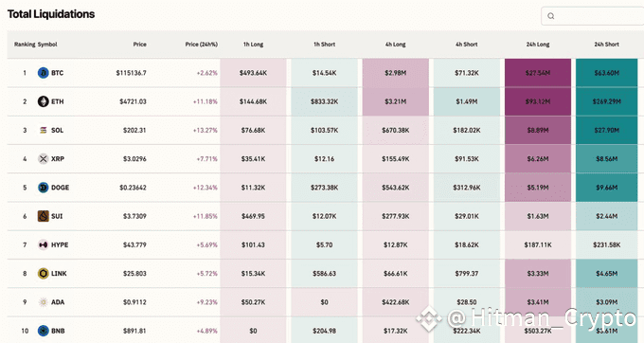Open the HYPE symbol link
The height and width of the screenshot is (343, 644).
pos(60,244)
